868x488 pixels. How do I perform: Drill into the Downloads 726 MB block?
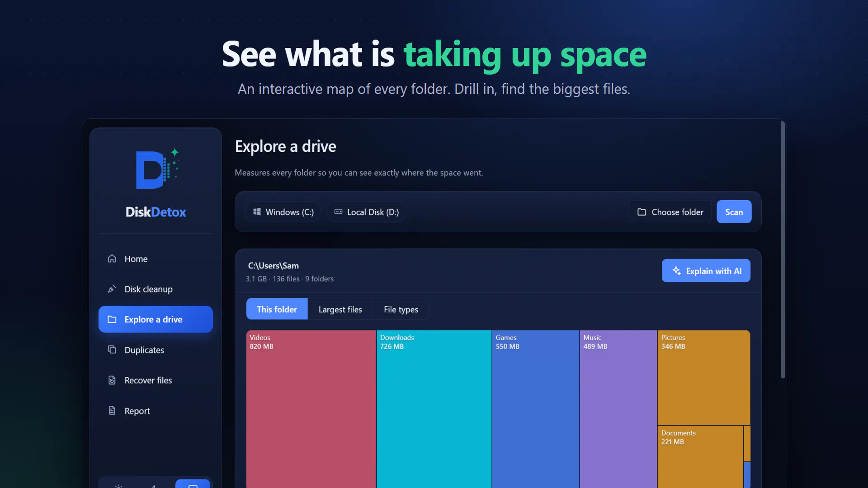[x=434, y=409]
